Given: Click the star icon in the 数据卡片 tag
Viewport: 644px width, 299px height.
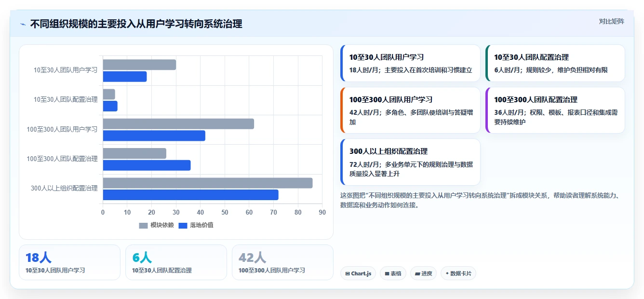Looking at the screenshot, I should pos(447,273).
